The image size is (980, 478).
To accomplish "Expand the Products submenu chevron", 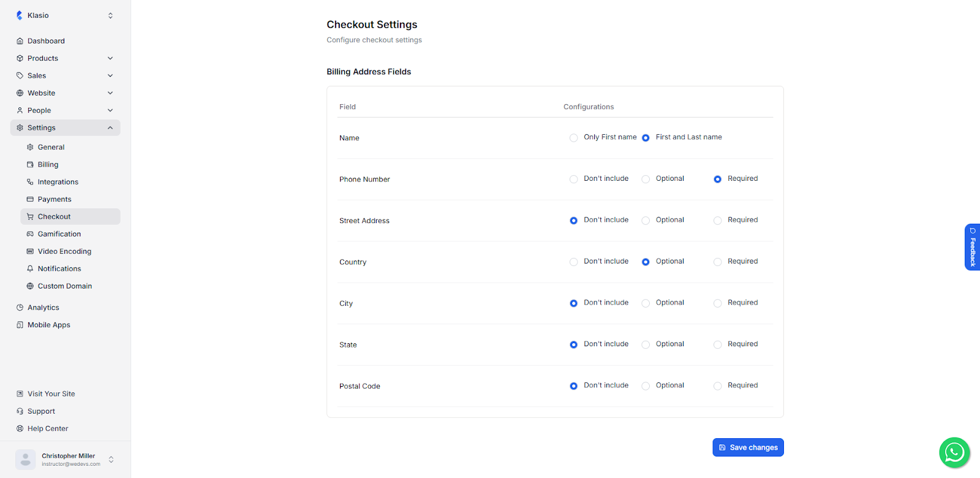I will 110,58.
